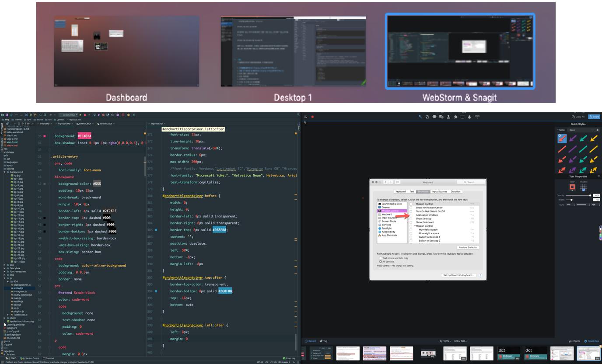Choose the yellow arrow quick style
Viewport: 602px width, 364px height.
(x=594, y=139)
